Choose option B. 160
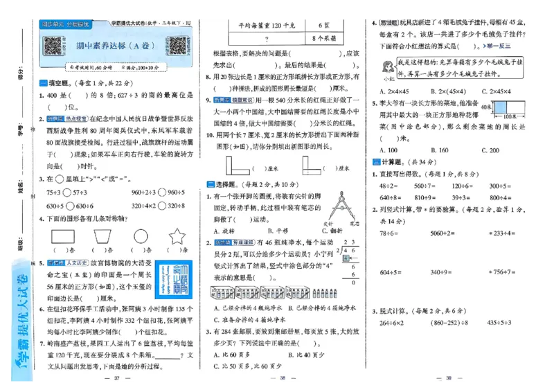 click(x=440, y=150)
